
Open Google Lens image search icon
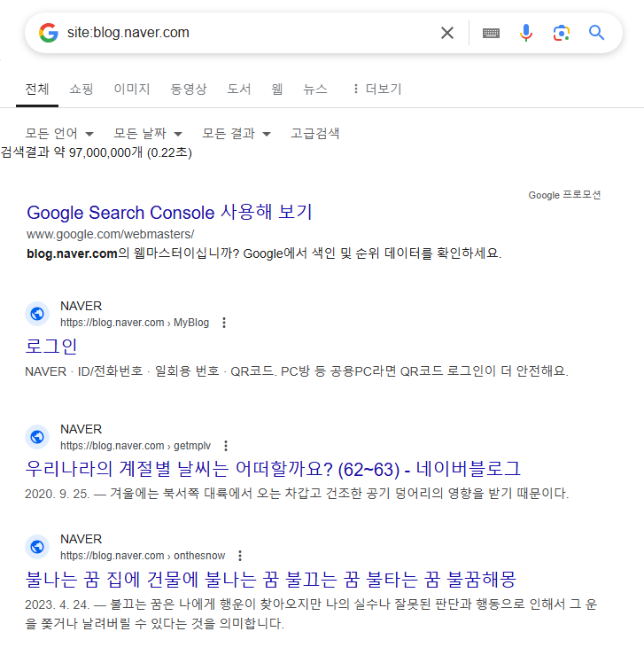[562, 33]
